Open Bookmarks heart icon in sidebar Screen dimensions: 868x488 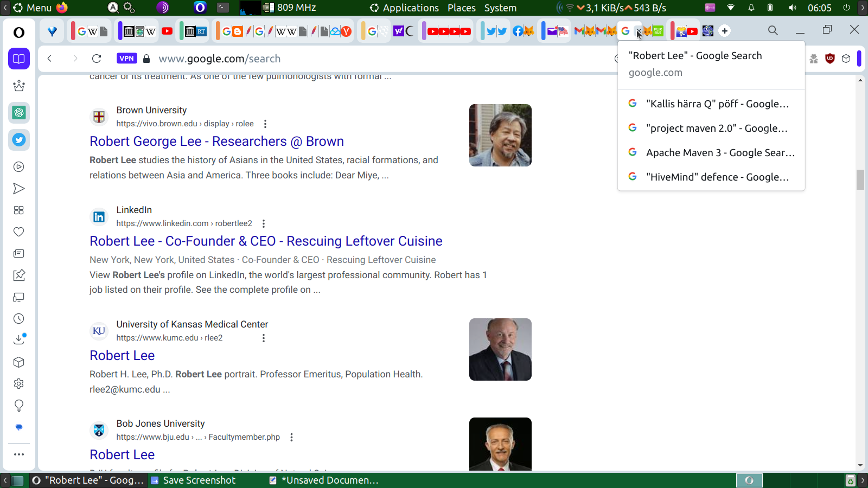(19, 232)
